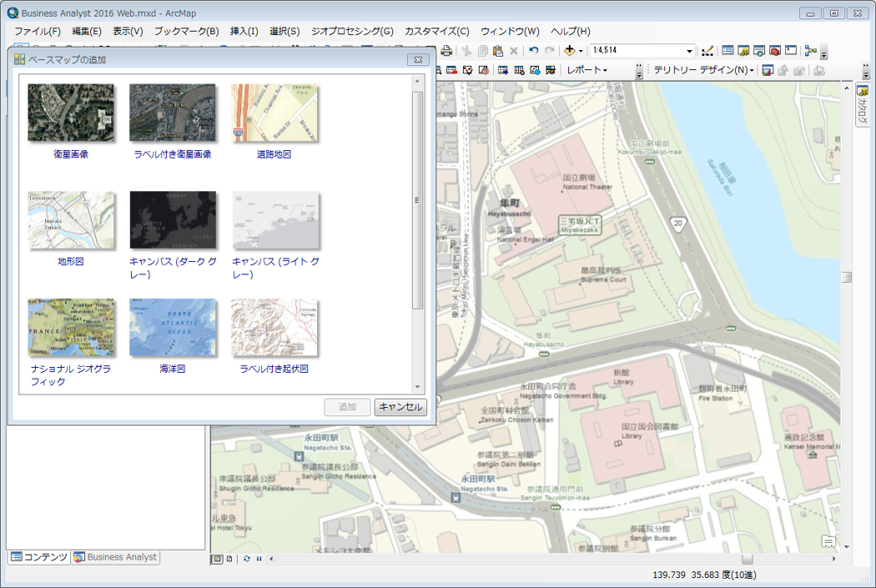Expand the territory design toolbar overflow options

pyautogui.click(x=866, y=72)
